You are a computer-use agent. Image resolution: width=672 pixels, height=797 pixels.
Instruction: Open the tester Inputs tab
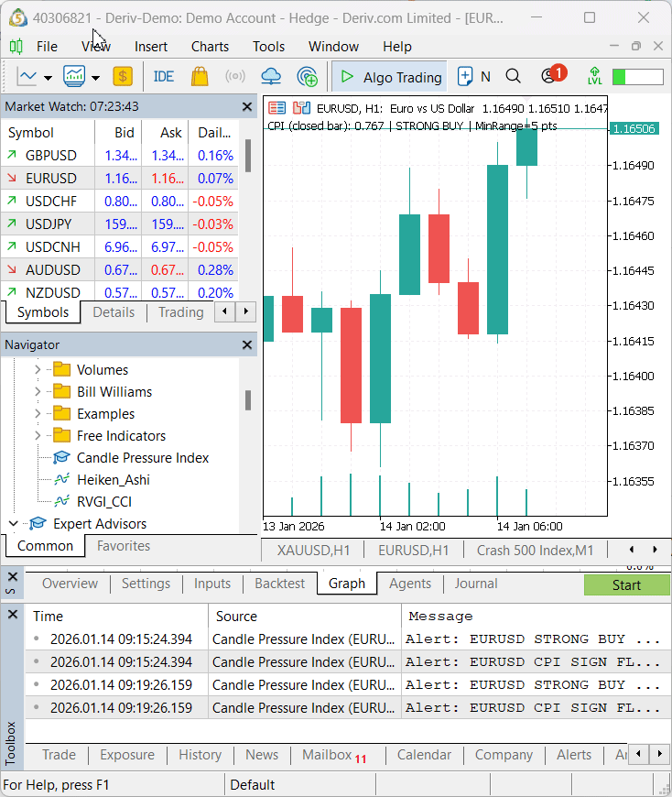(212, 584)
